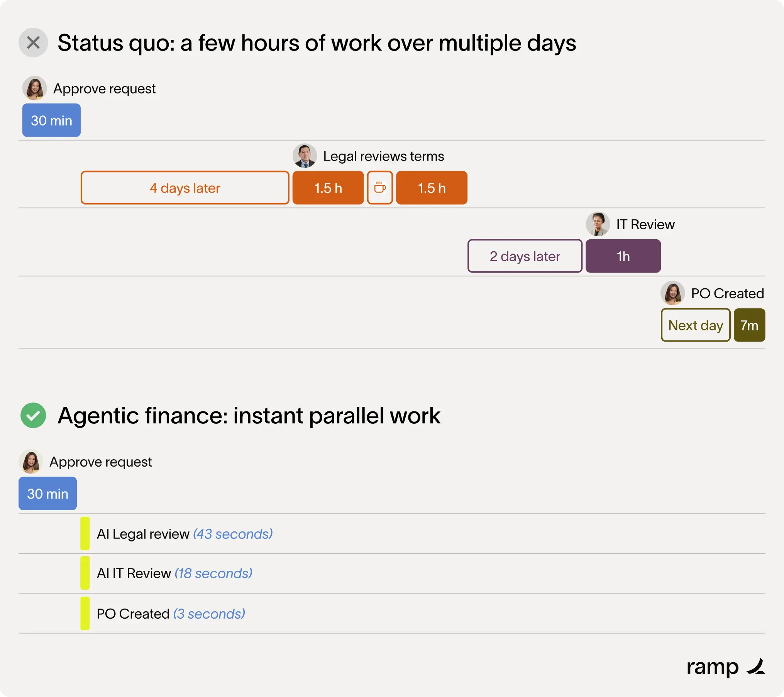The width and height of the screenshot is (784, 697).
Task: Click the PO Created avatar photo
Action: [672, 293]
